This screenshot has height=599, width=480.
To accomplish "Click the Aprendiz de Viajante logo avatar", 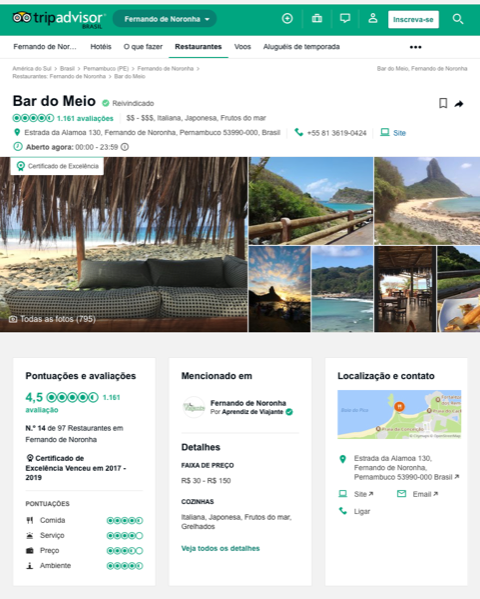I will 194,407.
